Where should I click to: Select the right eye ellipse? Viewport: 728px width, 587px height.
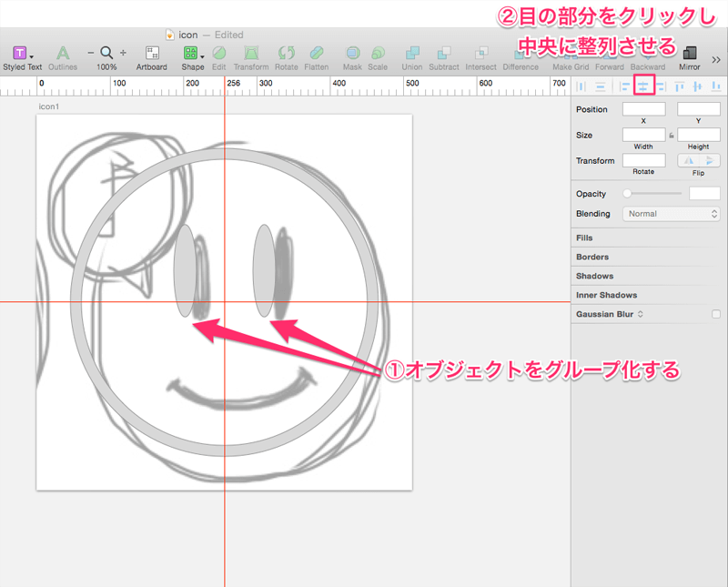click(x=264, y=271)
